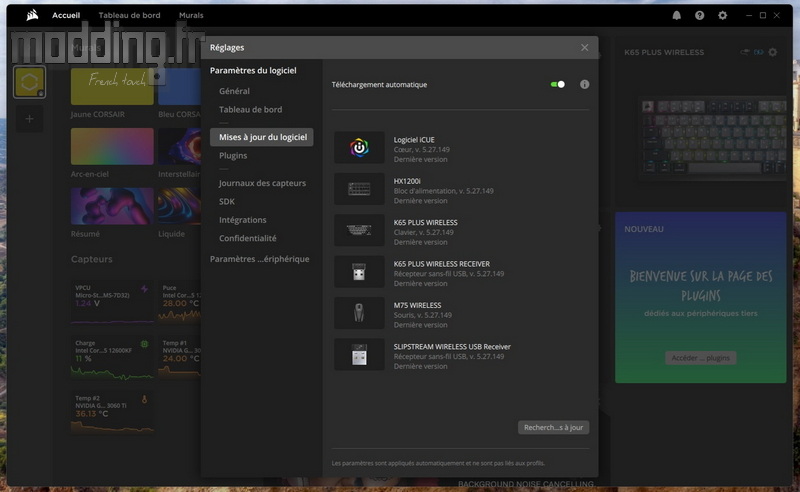This screenshot has width=800, height=492.
Task: Select Mises à jour du logiciel entry
Action: 262,137
